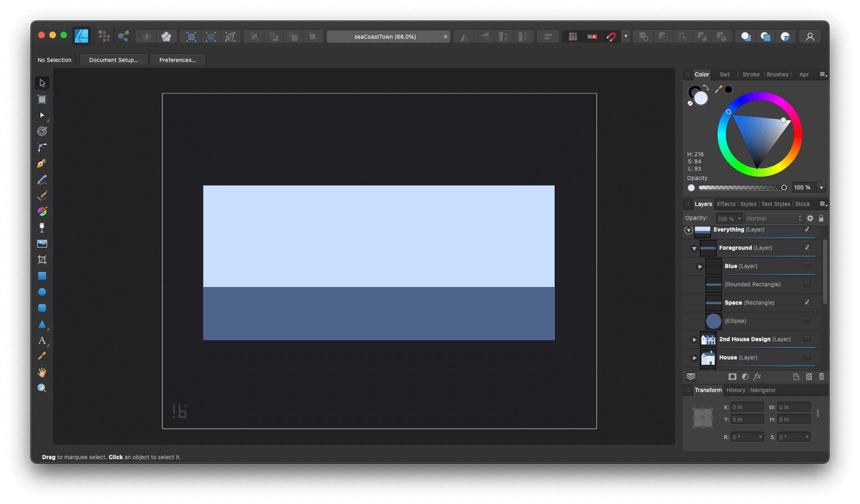The image size is (860, 504).
Task: Hide the Space rectangle layer
Action: tap(807, 302)
